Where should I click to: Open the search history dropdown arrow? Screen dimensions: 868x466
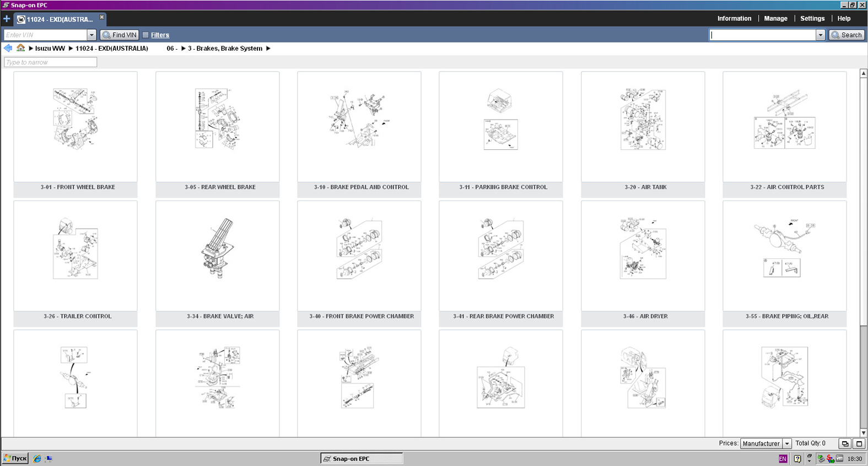pos(820,35)
